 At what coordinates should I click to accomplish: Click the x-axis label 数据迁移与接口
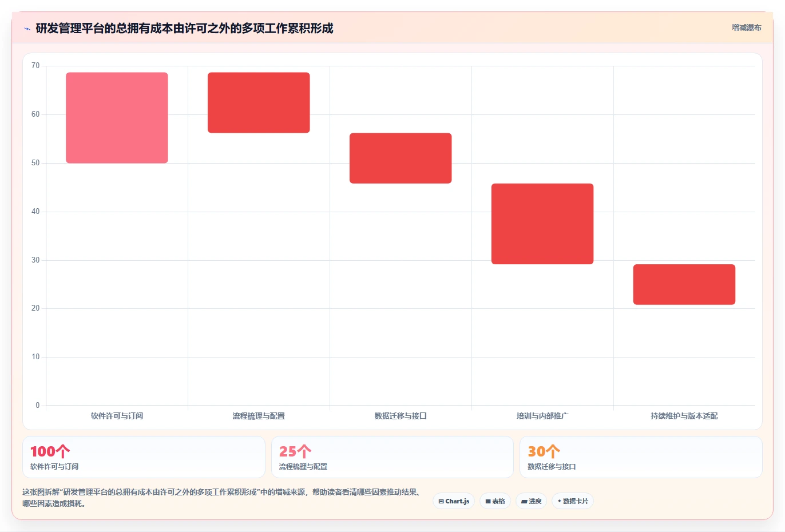(401, 416)
